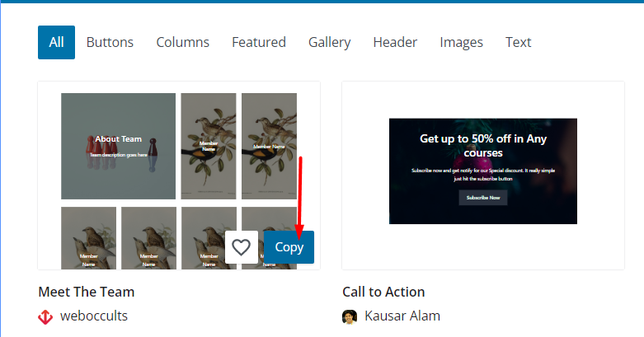Select the Header category
The width and height of the screenshot is (644, 337).
tap(395, 42)
